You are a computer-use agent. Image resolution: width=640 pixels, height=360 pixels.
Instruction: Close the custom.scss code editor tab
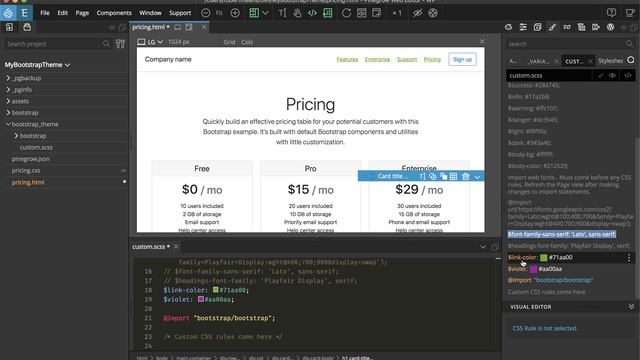[176, 247]
